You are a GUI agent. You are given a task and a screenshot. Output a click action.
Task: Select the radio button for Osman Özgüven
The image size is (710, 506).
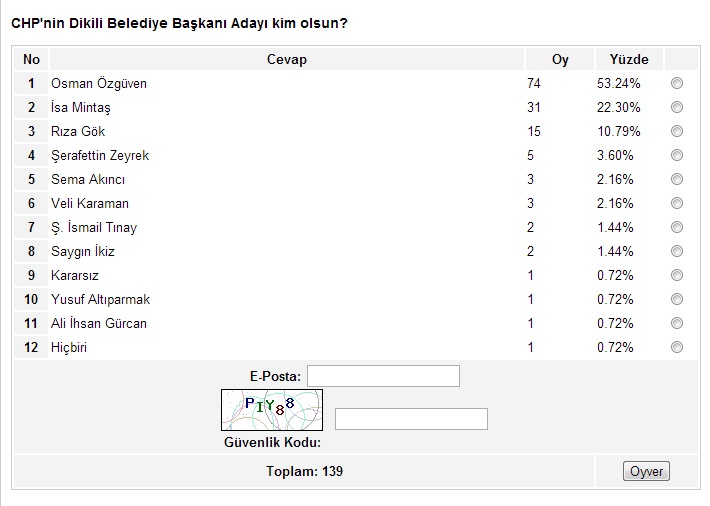tap(677, 83)
